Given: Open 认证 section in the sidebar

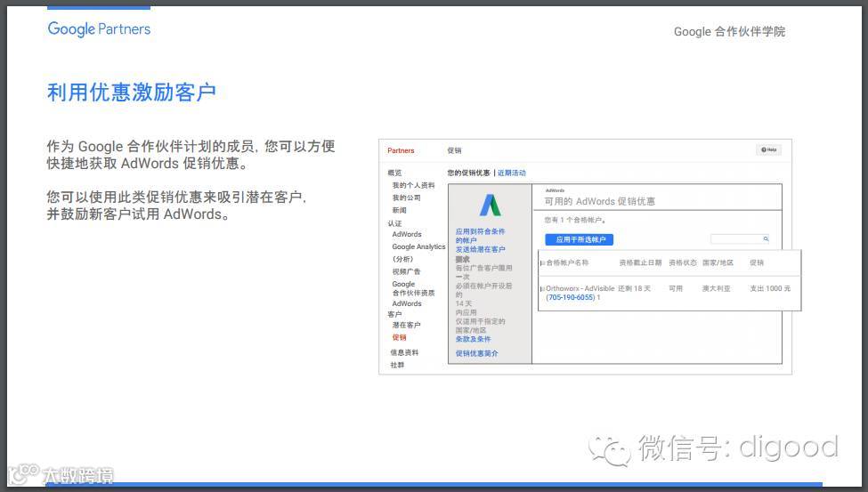Looking at the screenshot, I should pos(394,223).
